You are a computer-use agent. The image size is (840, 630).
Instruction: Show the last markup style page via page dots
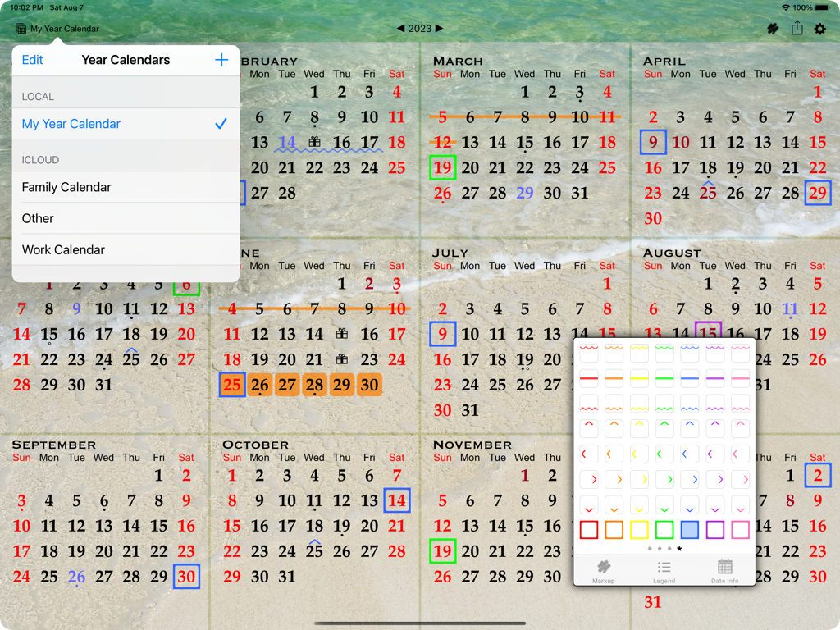click(679, 550)
